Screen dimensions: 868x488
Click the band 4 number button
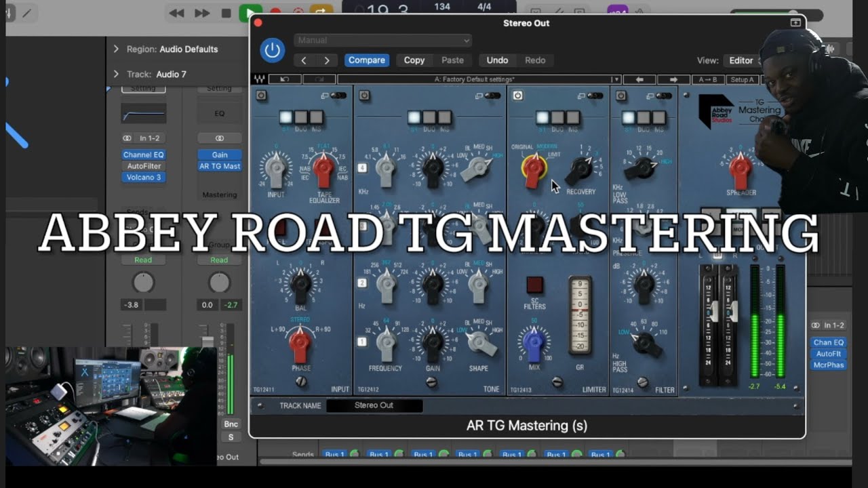(x=362, y=167)
